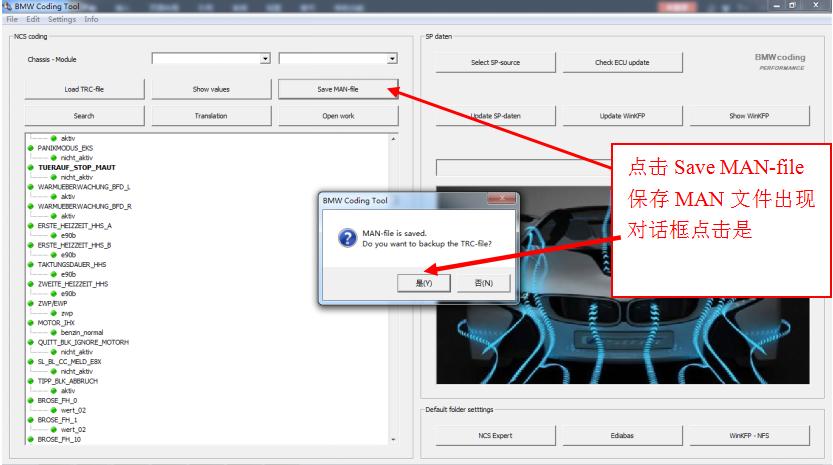Click scroll up arrow of tree list
The image size is (833, 465).
[x=393, y=139]
